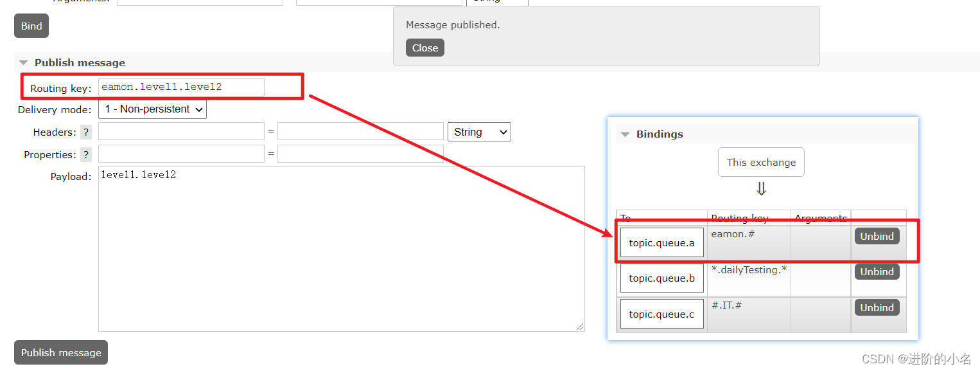The width and height of the screenshot is (980, 371).
Task: Click the Properties help question mark
Action: point(86,155)
